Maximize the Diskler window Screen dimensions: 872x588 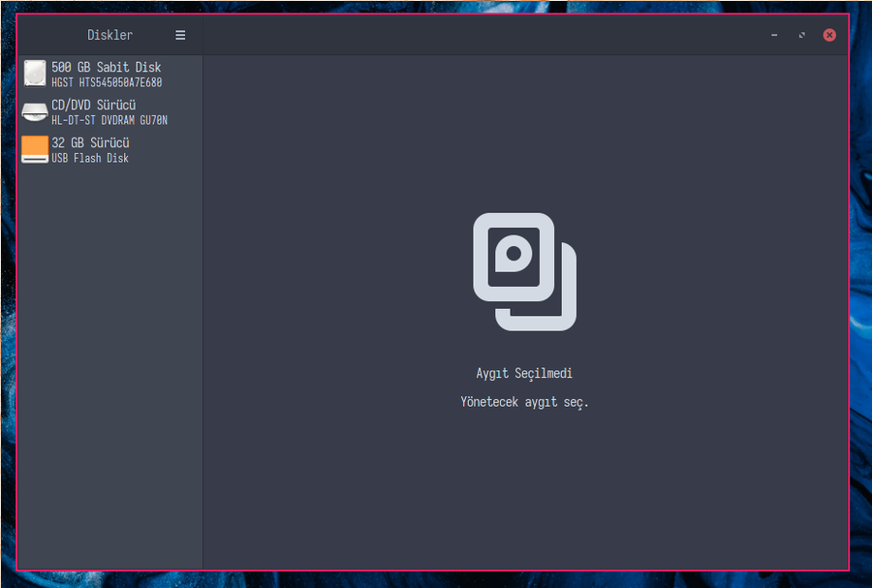(802, 35)
